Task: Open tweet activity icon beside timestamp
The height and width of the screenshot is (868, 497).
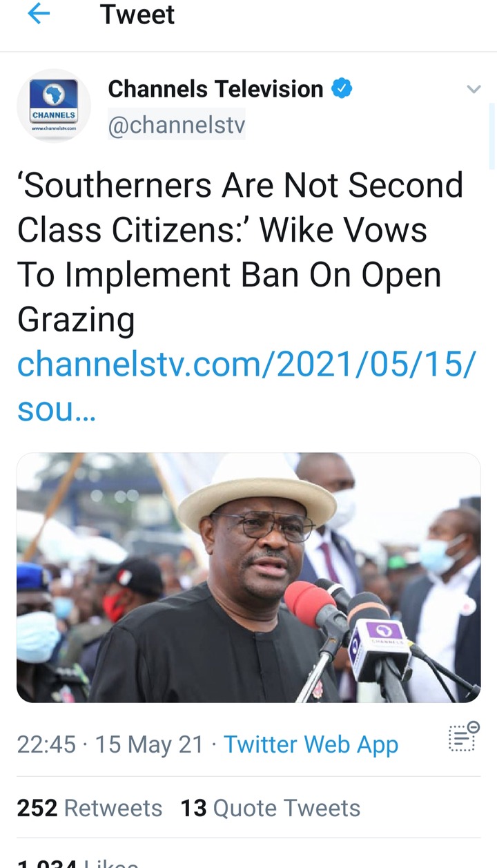Action: [x=463, y=736]
